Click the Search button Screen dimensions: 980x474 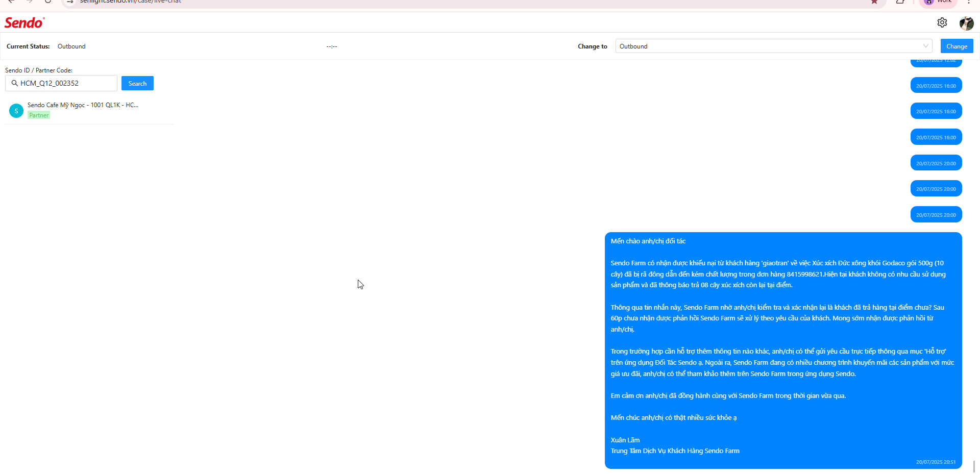tap(137, 83)
